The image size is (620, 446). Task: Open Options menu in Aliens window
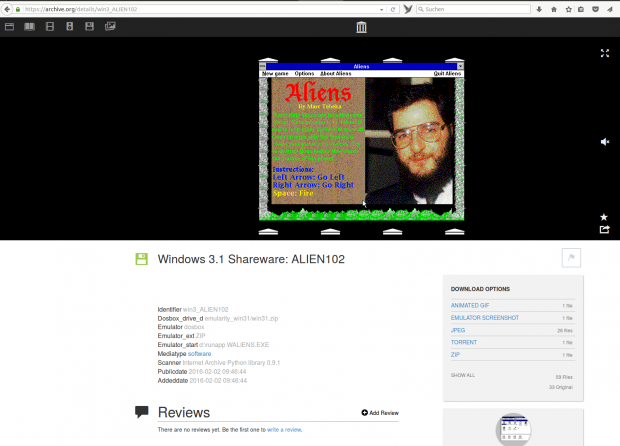pos(304,74)
